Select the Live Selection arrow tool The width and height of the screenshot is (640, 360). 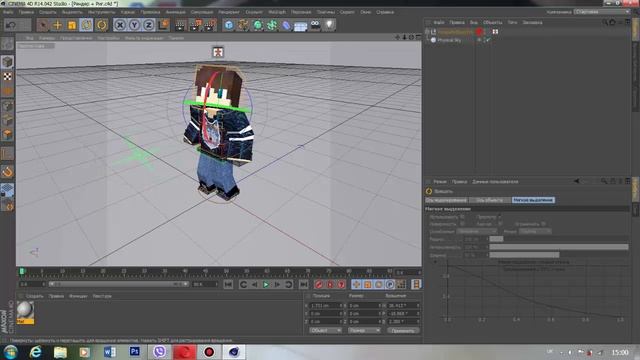click(x=42, y=25)
